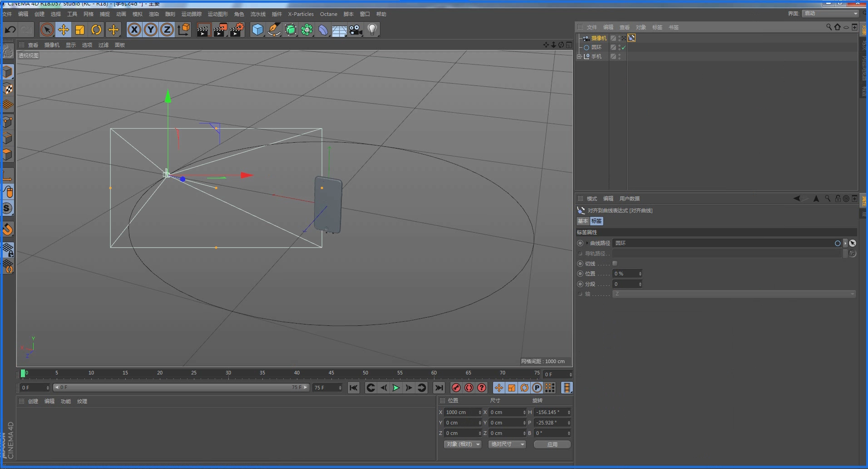The image size is (868, 469).
Task: Render to Picture Viewer
Action: [x=220, y=30]
